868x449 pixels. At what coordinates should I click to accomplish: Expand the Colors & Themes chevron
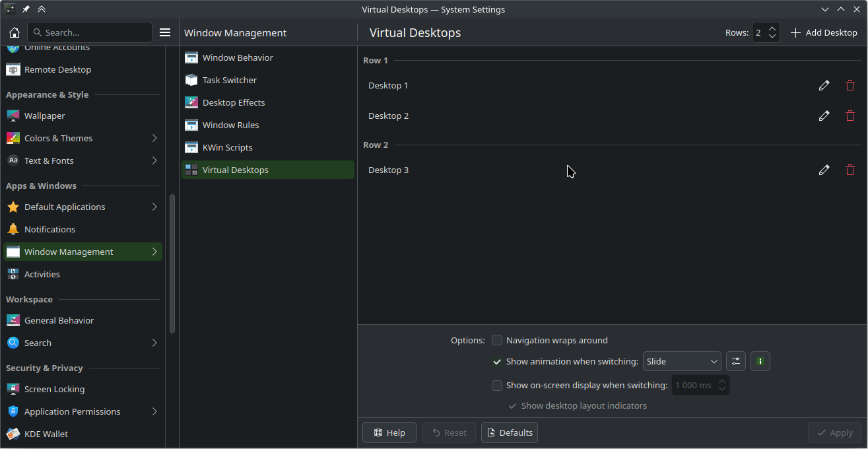coord(154,138)
